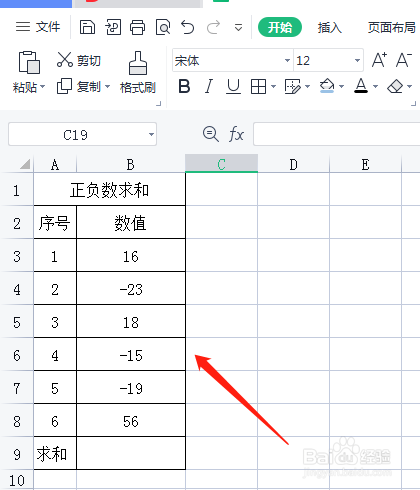Click cell containing 16
The width and height of the screenshot is (420, 490).
pos(131,256)
